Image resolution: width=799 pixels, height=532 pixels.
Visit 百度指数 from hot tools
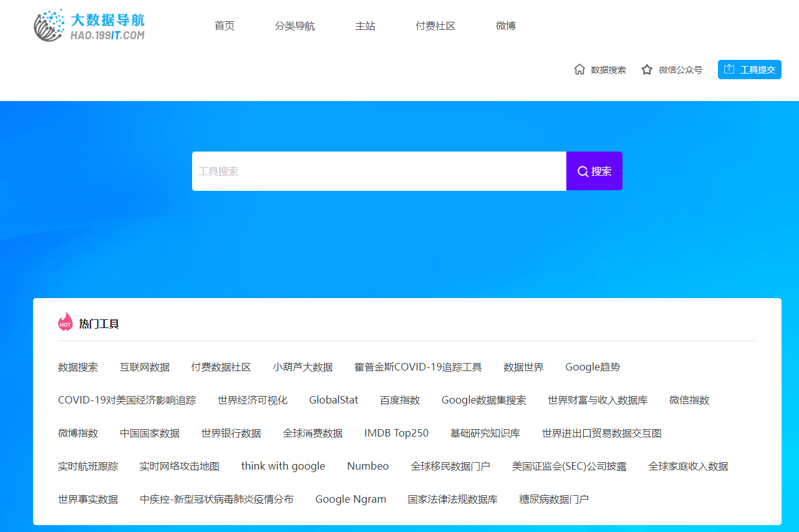click(x=399, y=400)
